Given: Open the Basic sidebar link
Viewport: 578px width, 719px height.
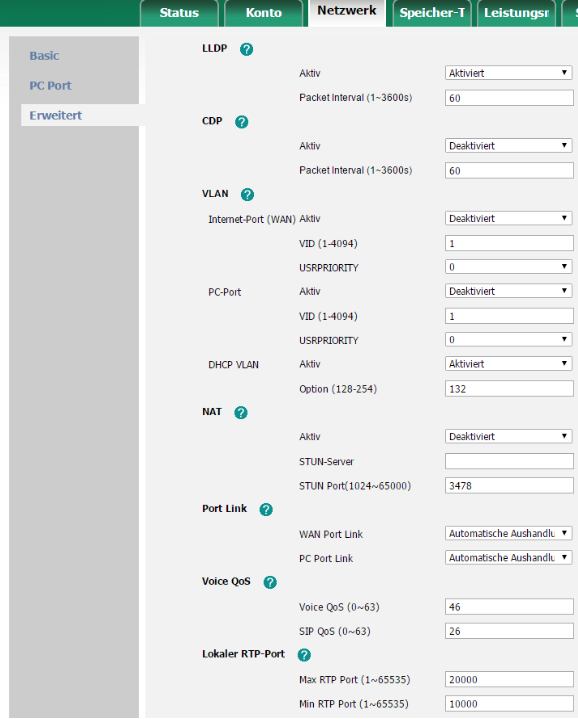Looking at the screenshot, I should pyautogui.click(x=44, y=56).
